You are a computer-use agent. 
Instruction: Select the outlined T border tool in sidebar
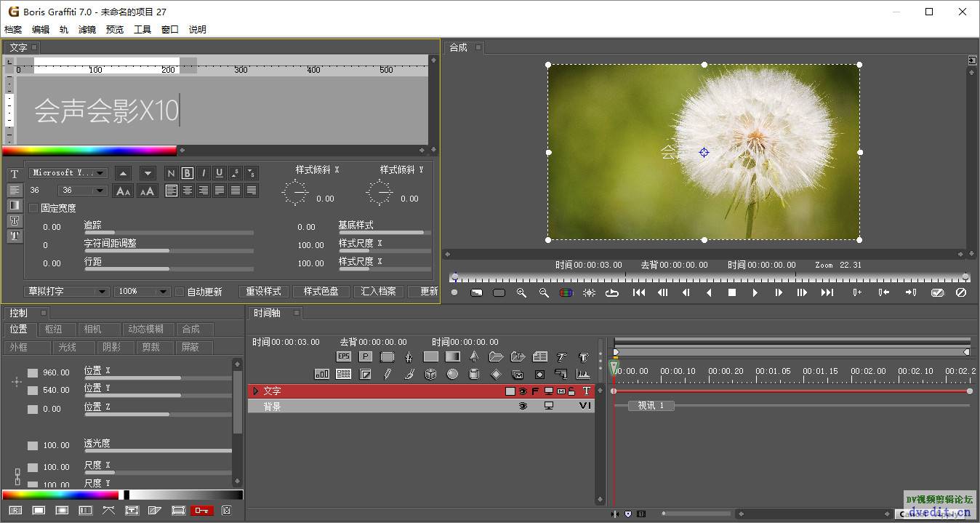coord(14,220)
